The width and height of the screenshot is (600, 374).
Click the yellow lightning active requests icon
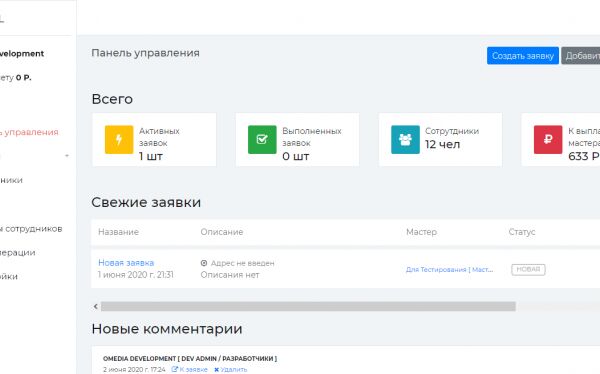pyautogui.click(x=119, y=139)
